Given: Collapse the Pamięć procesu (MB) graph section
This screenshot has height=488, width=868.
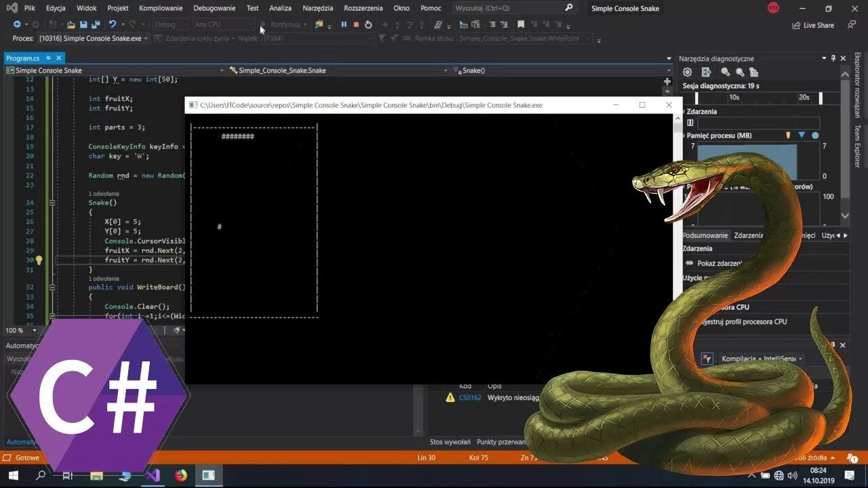Looking at the screenshot, I should pyautogui.click(x=683, y=136).
